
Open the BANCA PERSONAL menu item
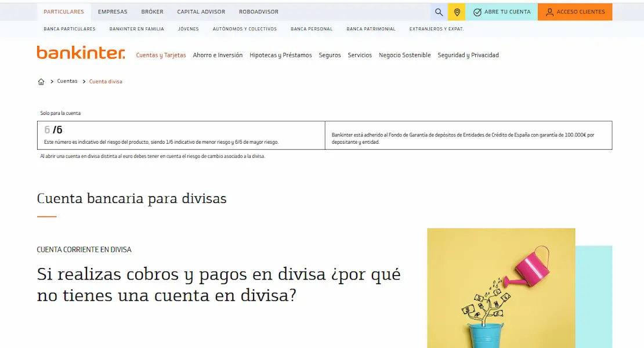(312, 28)
